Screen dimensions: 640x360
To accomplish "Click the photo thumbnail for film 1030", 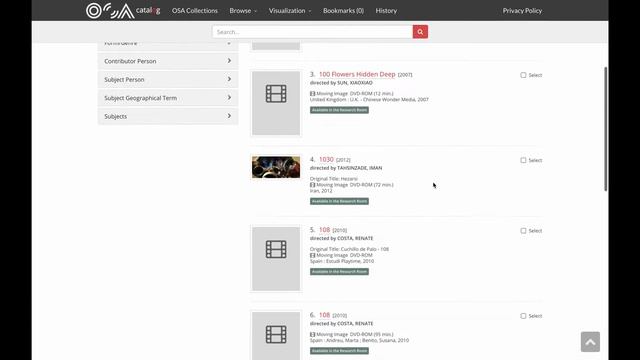I will coord(276,167).
